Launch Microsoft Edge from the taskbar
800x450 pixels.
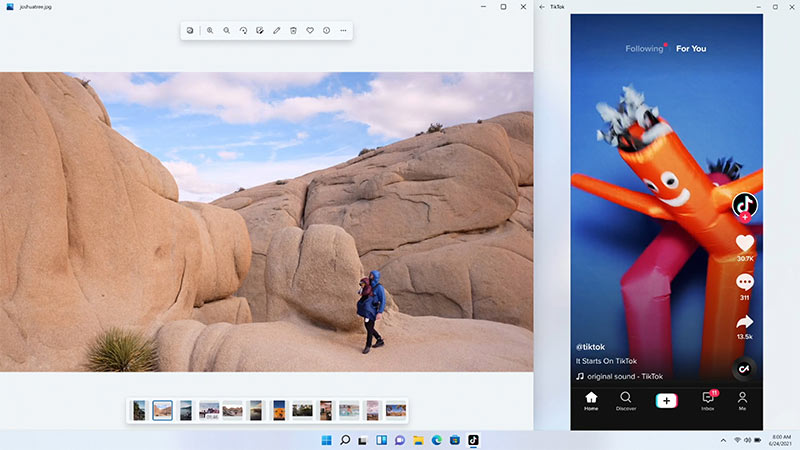437,440
